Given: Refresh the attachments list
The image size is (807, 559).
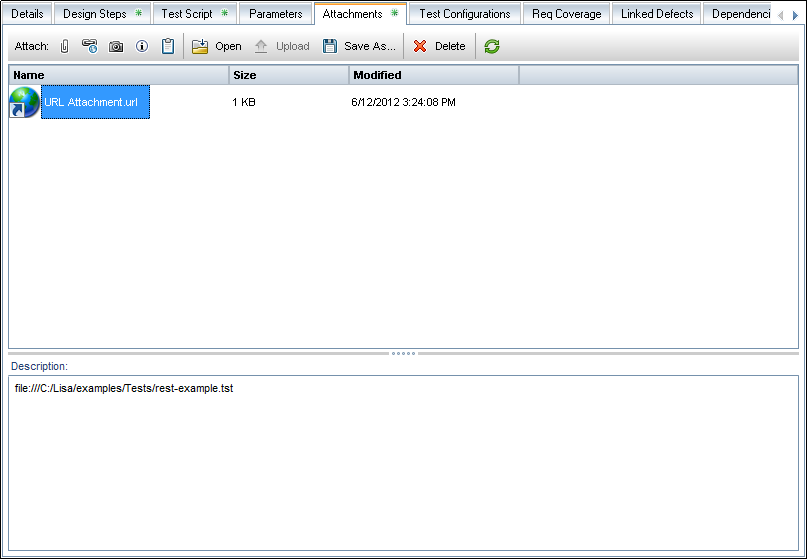Looking at the screenshot, I should [x=492, y=46].
